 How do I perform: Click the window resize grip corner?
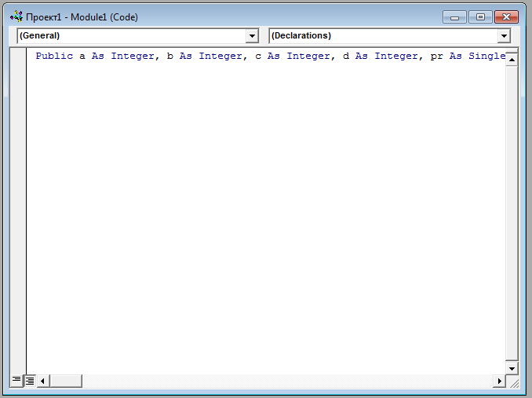tap(514, 382)
